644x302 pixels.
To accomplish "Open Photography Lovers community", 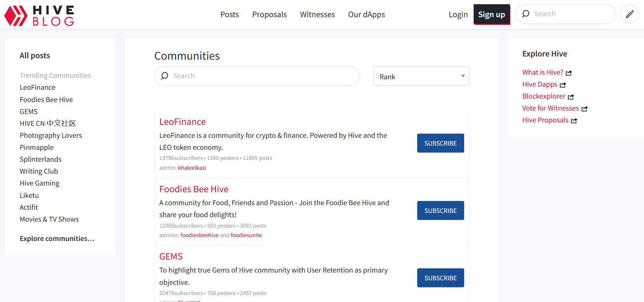I will pos(51,135).
